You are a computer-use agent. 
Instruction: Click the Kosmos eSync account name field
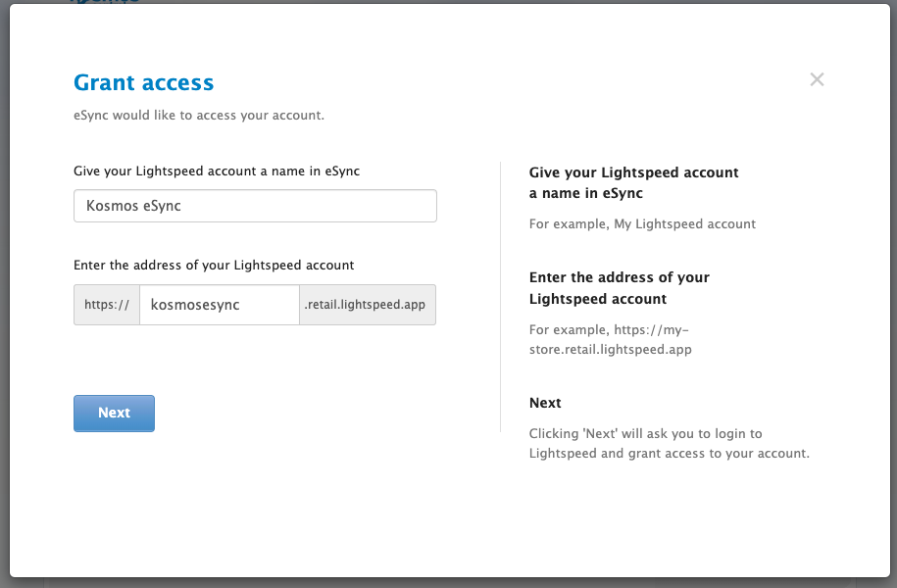[255, 206]
